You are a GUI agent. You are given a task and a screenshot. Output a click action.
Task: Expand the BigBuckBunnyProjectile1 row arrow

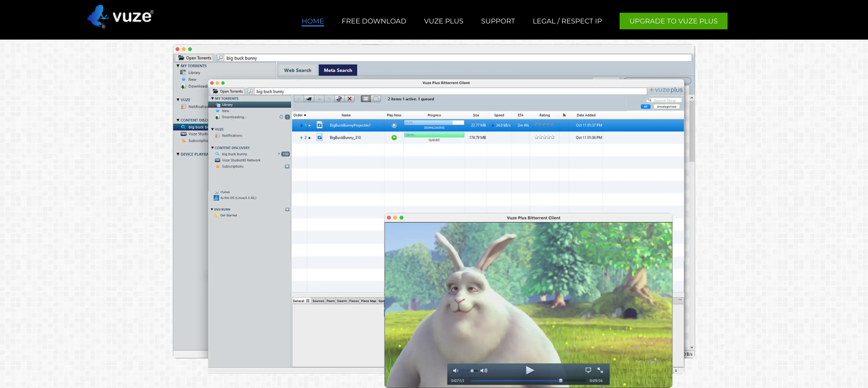(x=309, y=125)
